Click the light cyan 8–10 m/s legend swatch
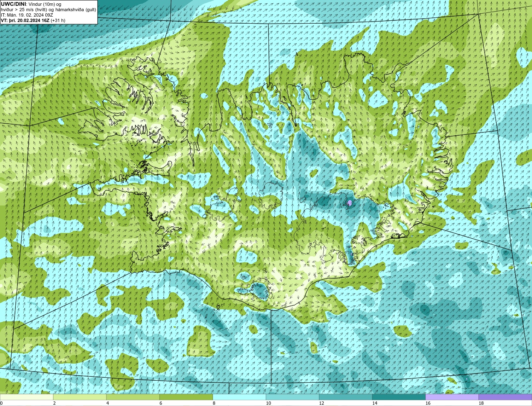 [x=239, y=397]
